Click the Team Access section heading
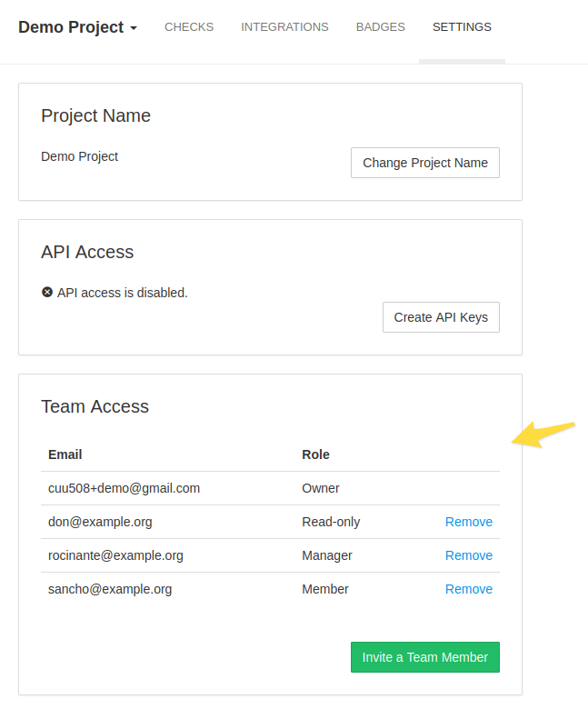 [x=95, y=406]
